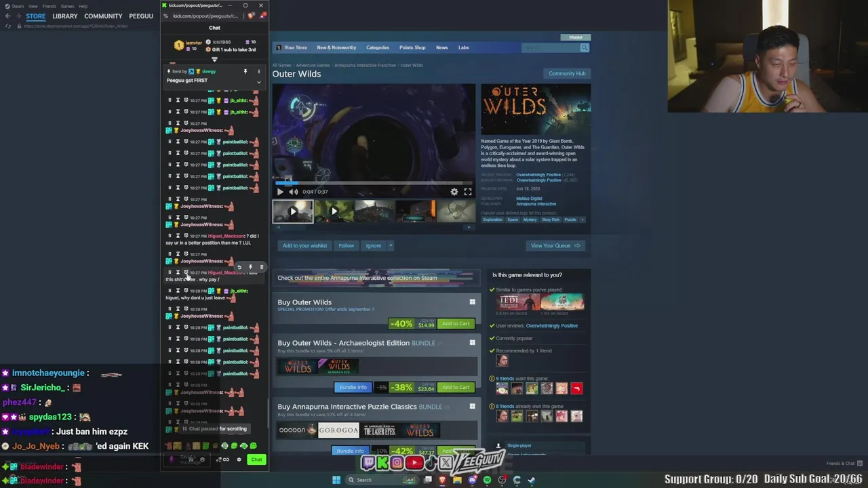
Task: Open trailer video settings gear
Action: 454,192
